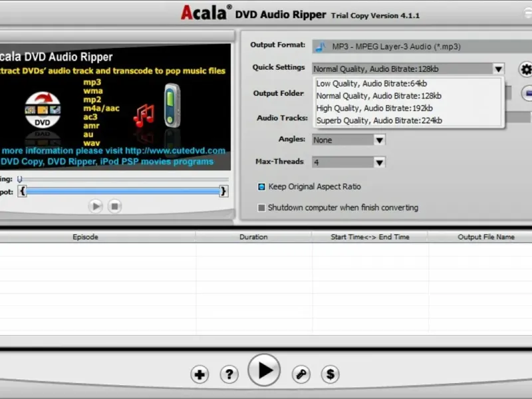Open advanced settings gear icon
The width and height of the screenshot is (532, 399).
(x=525, y=70)
